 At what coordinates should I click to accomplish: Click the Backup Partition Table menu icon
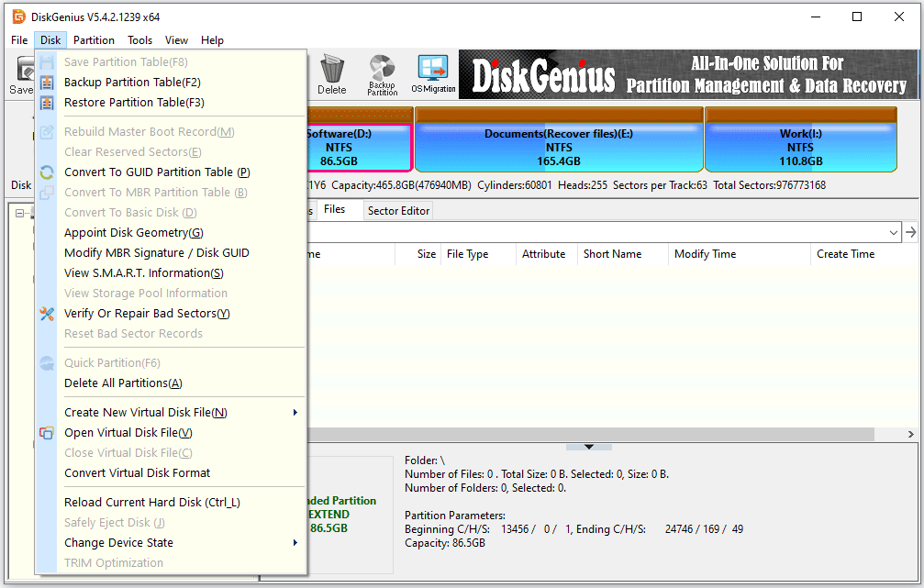47,83
